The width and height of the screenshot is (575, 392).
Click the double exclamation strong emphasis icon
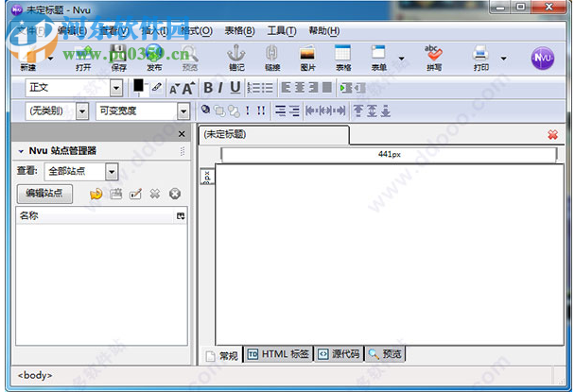click(x=261, y=111)
